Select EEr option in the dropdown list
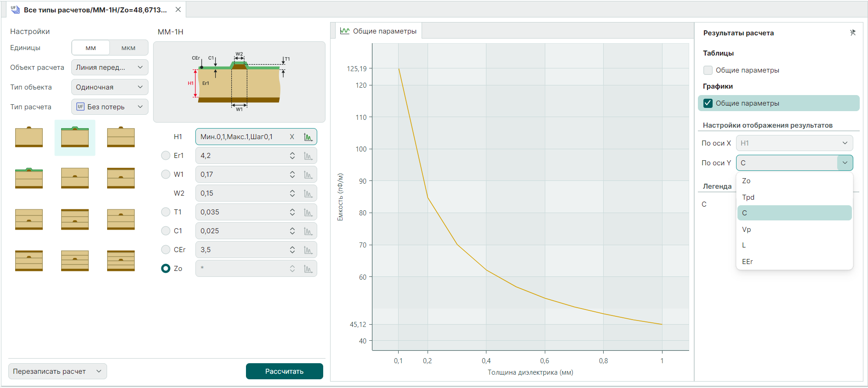 (747, 262)
